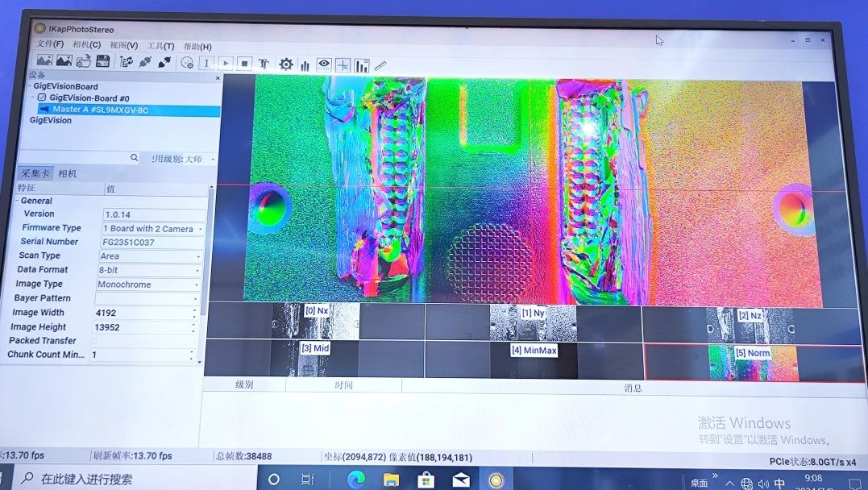Screen dimensions: 868x490
Task: Open Microsoft Edge from the taskbar
Action: 355,480
